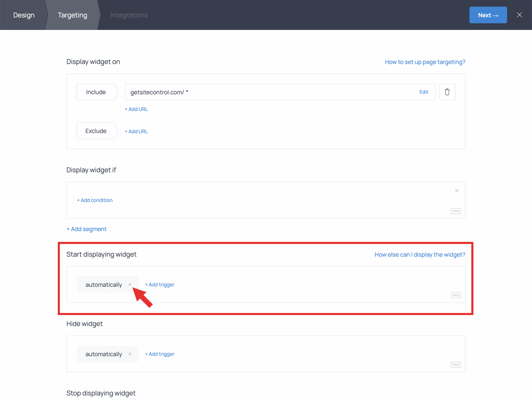Edit the getsitecontrol.com URL rule
Screen dimensions: 532x399
(424, 92)
